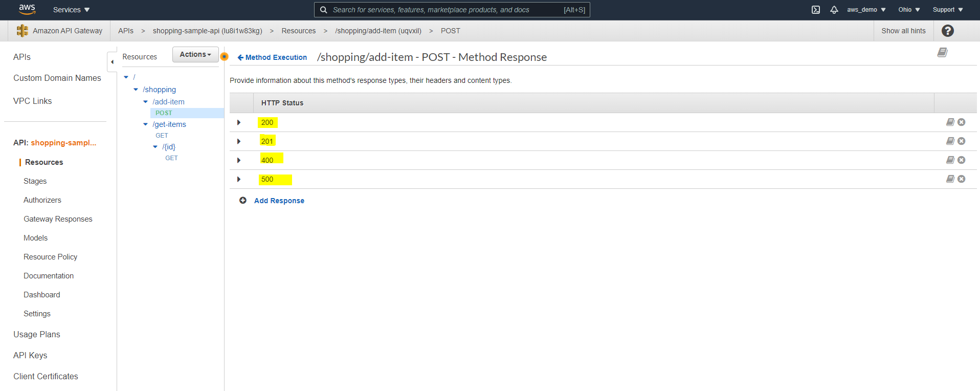Screen dimensions: 980x391
Task: Open Resources in the breadcrumb
Action: point(299,31)
